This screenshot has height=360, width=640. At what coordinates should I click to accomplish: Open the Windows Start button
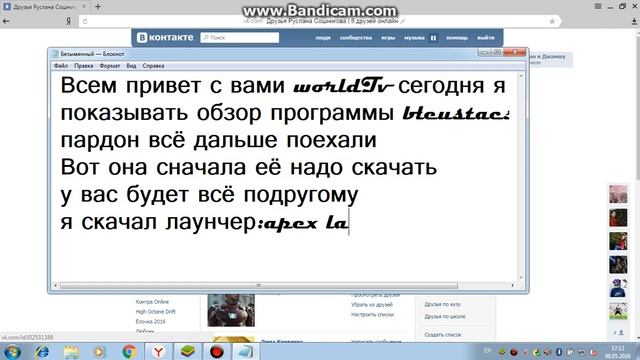click(x=12, y=351)
